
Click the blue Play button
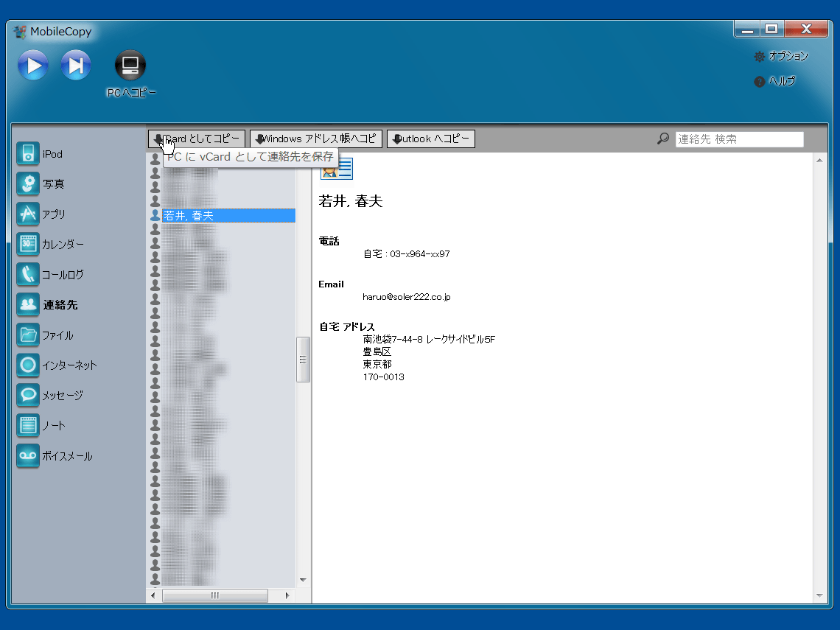pos(33,66)
